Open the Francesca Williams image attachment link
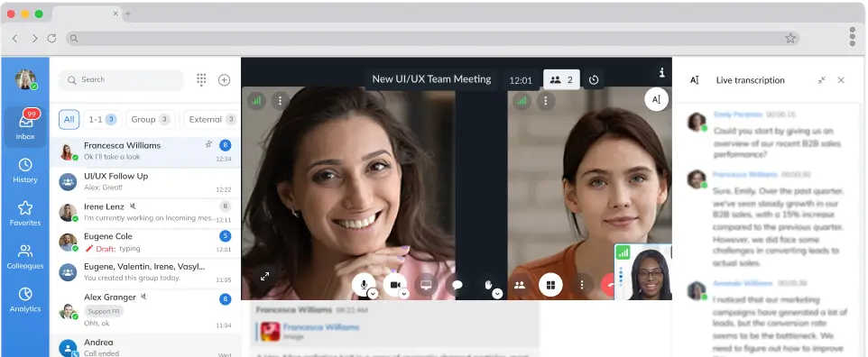868x357 pixels. 321,327
